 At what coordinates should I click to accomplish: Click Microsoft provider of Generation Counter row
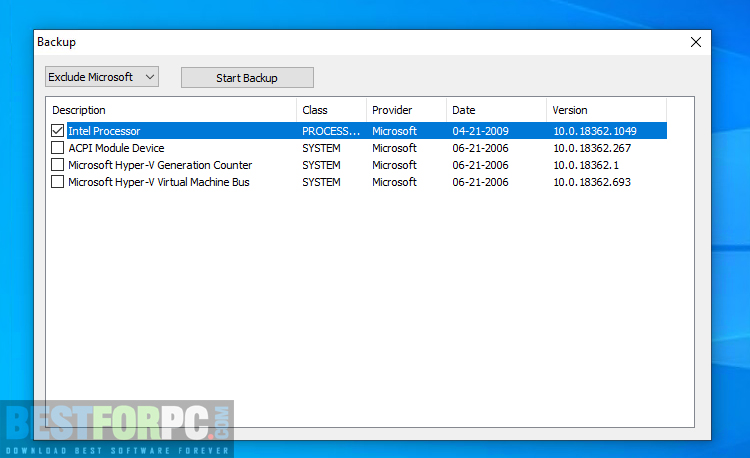[x=394, y=165]
